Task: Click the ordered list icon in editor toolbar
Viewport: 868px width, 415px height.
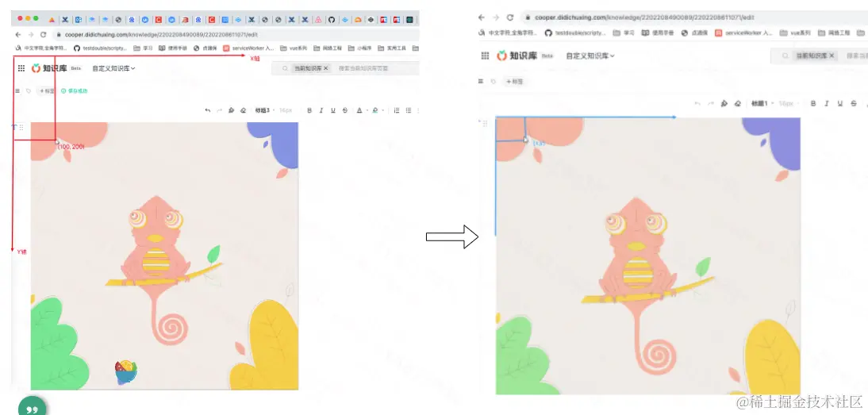Action: pyautogui.click(x=397, y=110)
